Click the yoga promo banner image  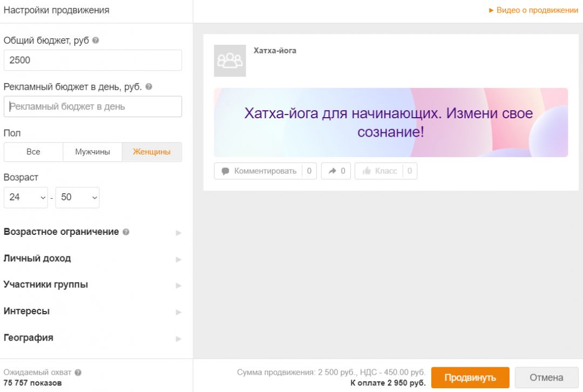[x=391, y=123]
